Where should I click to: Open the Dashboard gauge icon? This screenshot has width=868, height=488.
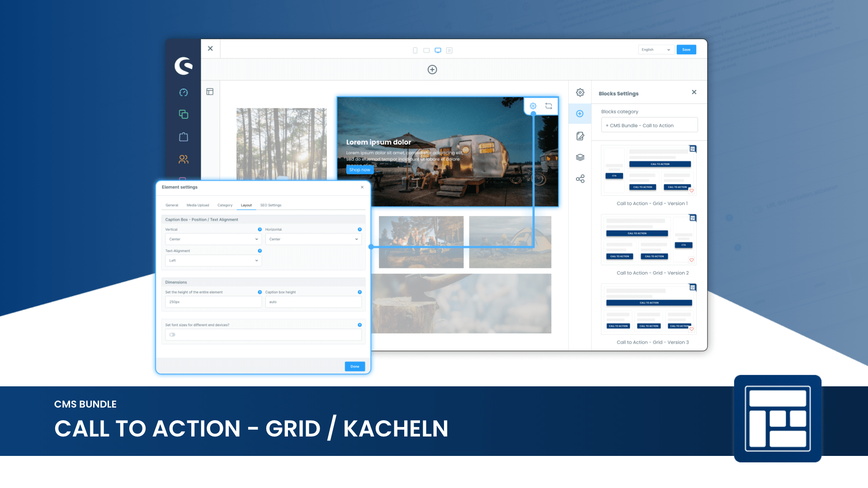(x=184, y=93)
